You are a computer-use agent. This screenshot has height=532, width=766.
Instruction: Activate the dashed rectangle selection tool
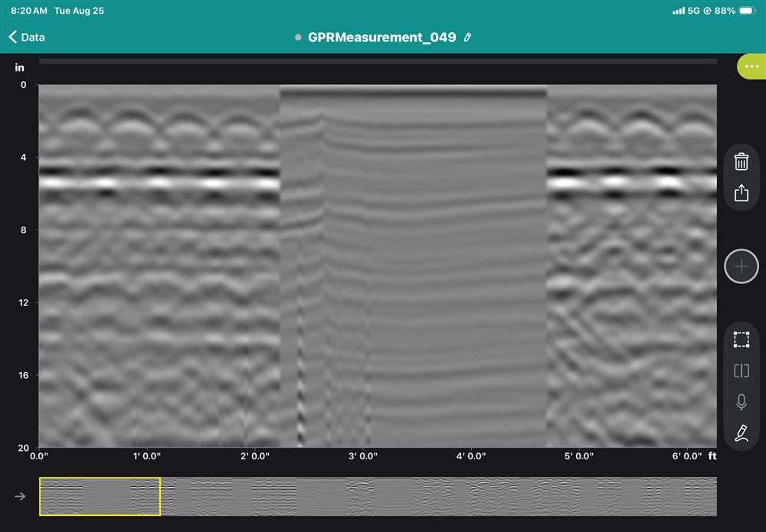click(x=741, y=340)
